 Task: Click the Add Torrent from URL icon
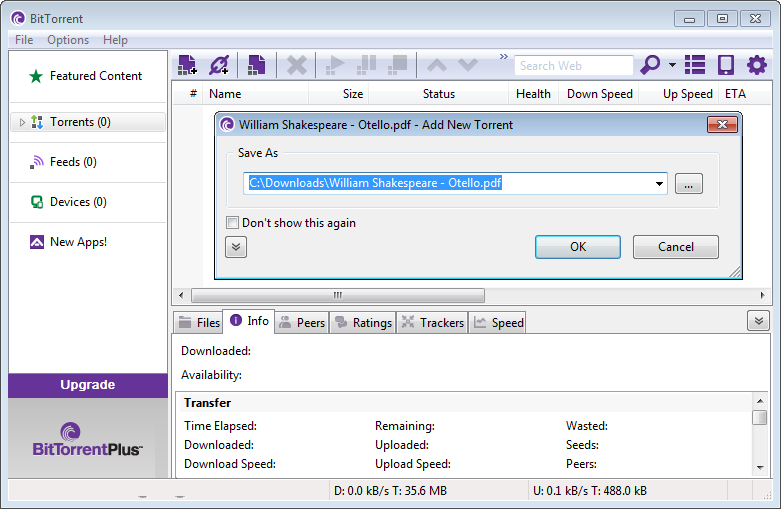219,65
